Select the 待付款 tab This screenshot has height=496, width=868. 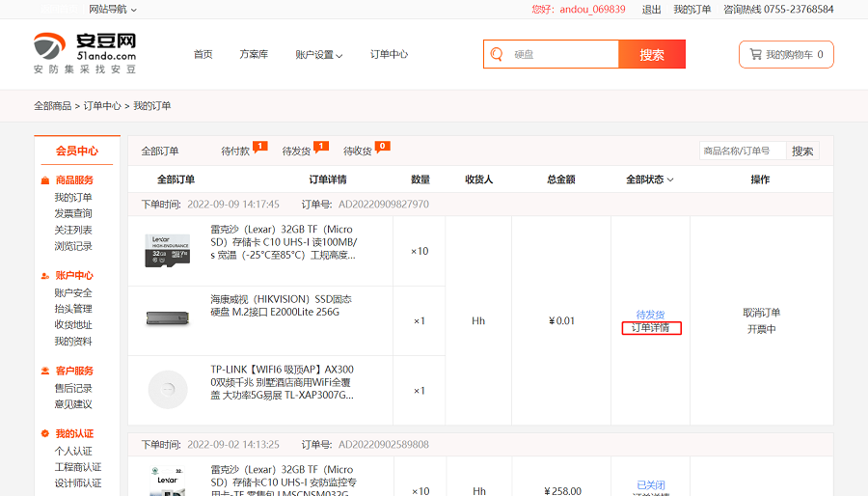tap(235, 152)
